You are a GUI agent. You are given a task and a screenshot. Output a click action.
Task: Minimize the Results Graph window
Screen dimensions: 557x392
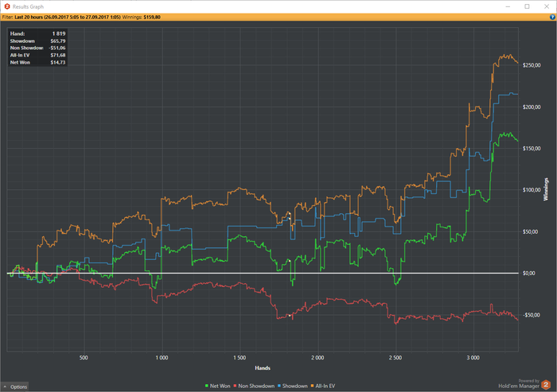tap(508, 6)
